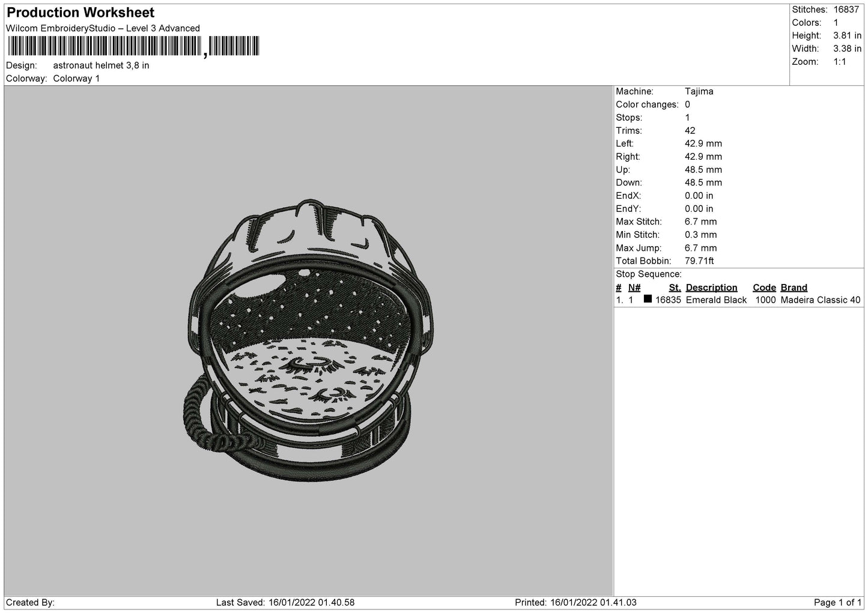Select the Production Worksheet title

[x=80, y=13]
